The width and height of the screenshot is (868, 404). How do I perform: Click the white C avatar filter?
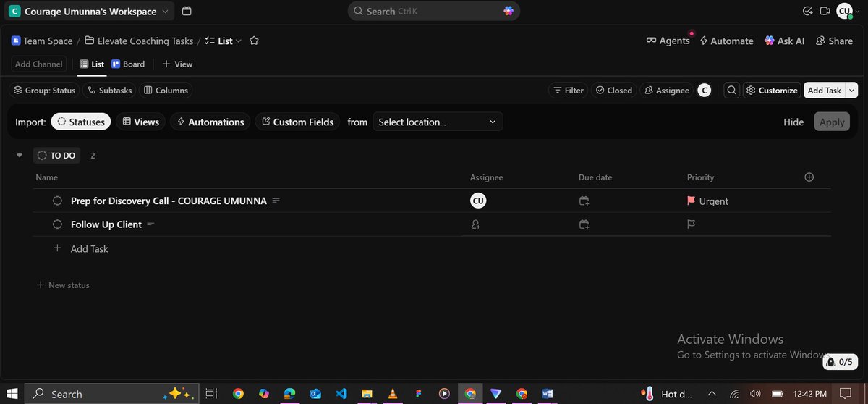click(x=705, y=91)
